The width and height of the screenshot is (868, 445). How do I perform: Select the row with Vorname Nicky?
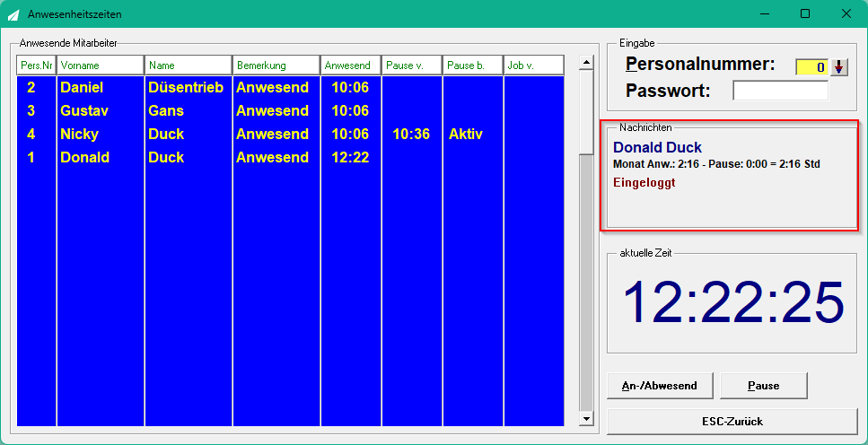point(290,134)
